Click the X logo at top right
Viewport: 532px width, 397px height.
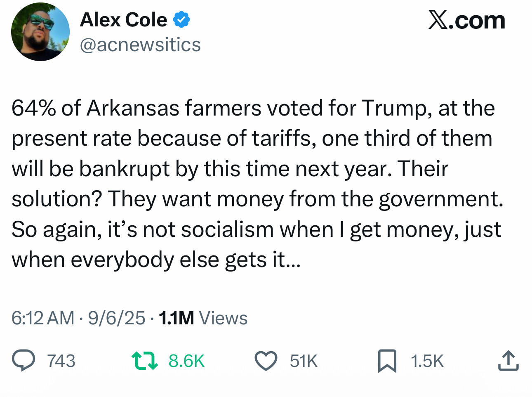(438, 20)
